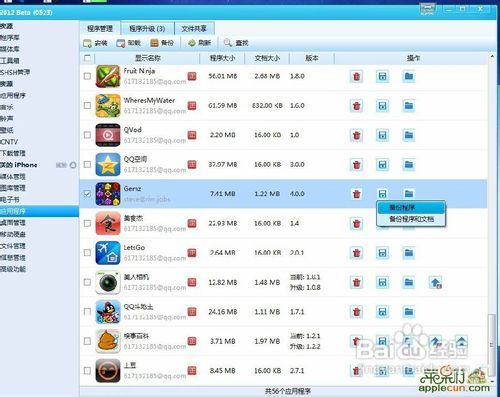
Task: Check the WheresMyWater checkbox
Action: 87,106
